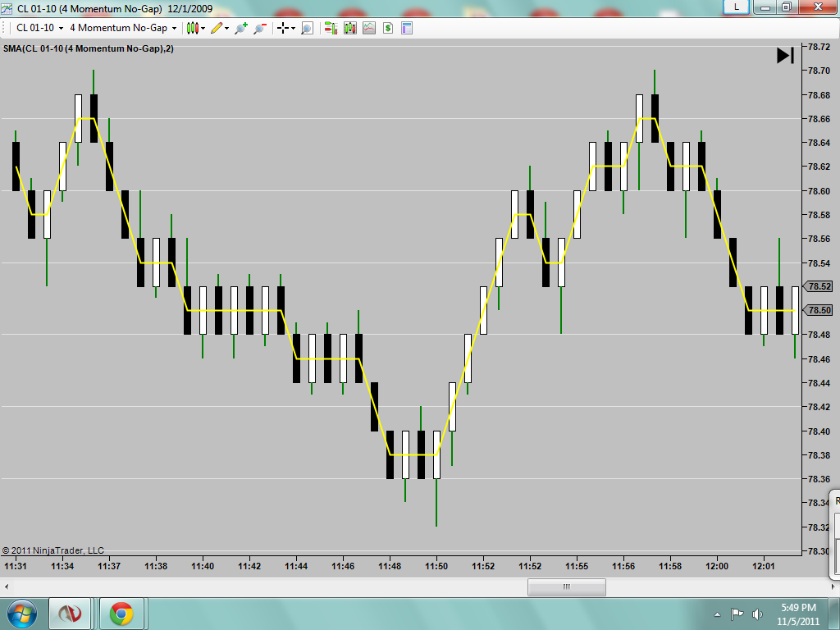Click the scrollbar left arrow

[x=7, y=587]
